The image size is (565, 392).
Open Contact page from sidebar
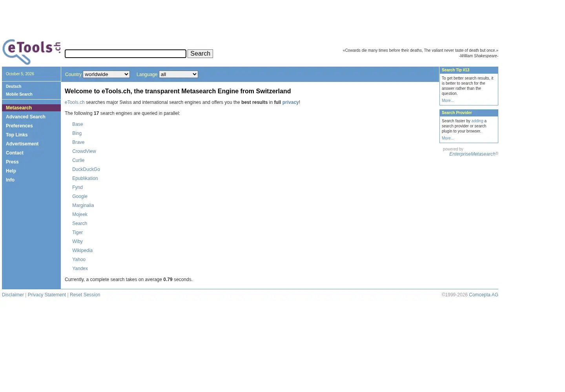(15, 153)
